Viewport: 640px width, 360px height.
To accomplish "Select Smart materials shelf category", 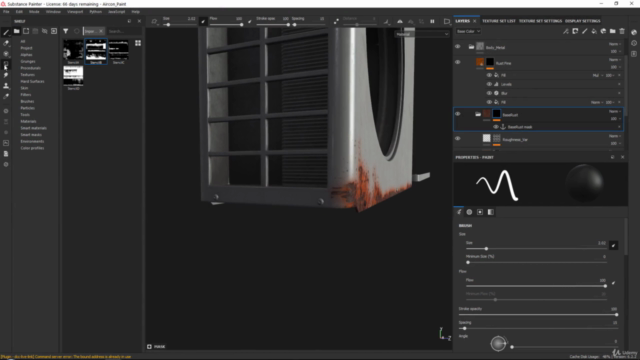I will tap(33, 128).
